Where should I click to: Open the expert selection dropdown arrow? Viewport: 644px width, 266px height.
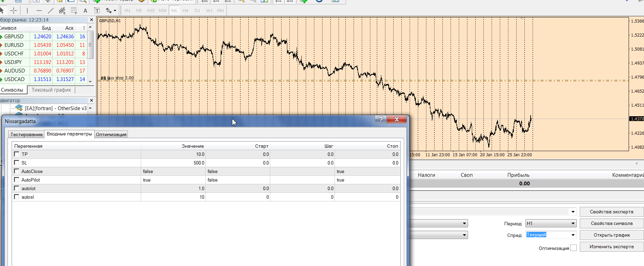point(573,212)
